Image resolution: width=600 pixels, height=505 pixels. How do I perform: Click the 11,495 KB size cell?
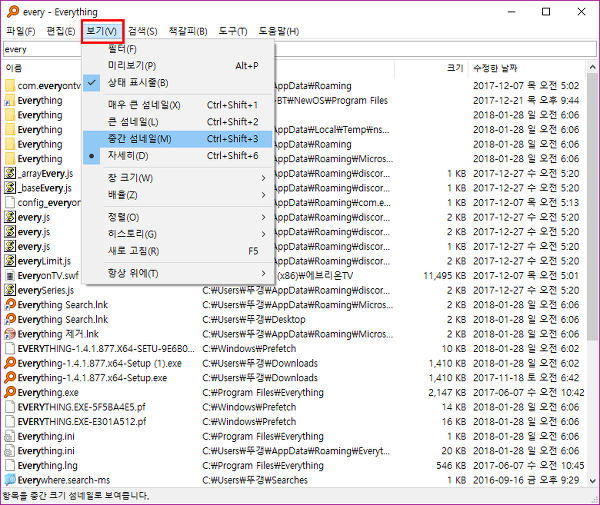click(444, 275)
